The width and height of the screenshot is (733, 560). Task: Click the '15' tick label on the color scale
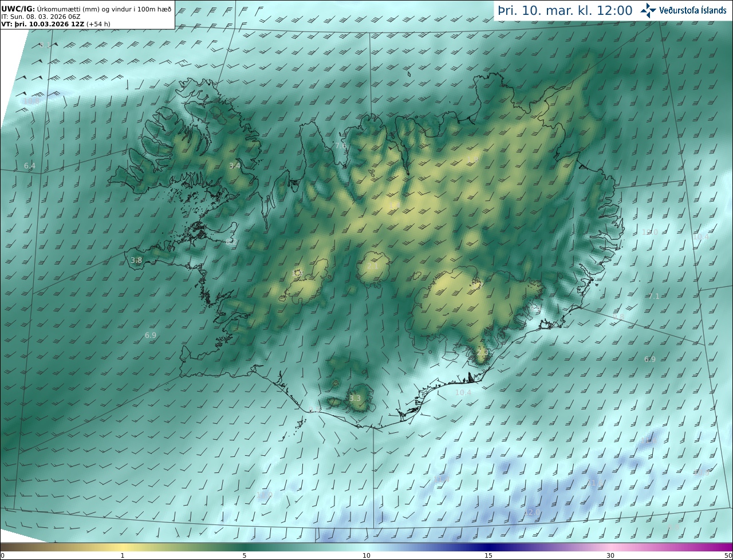point(488,555)
